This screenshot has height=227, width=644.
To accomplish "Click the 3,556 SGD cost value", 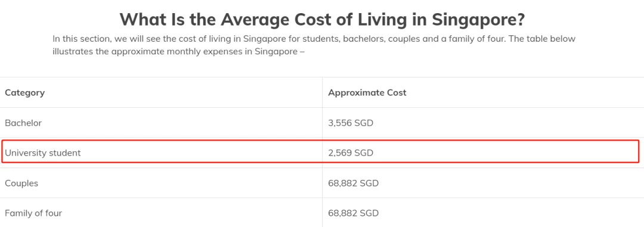I will pyautogui.click(x=351, y=122).
